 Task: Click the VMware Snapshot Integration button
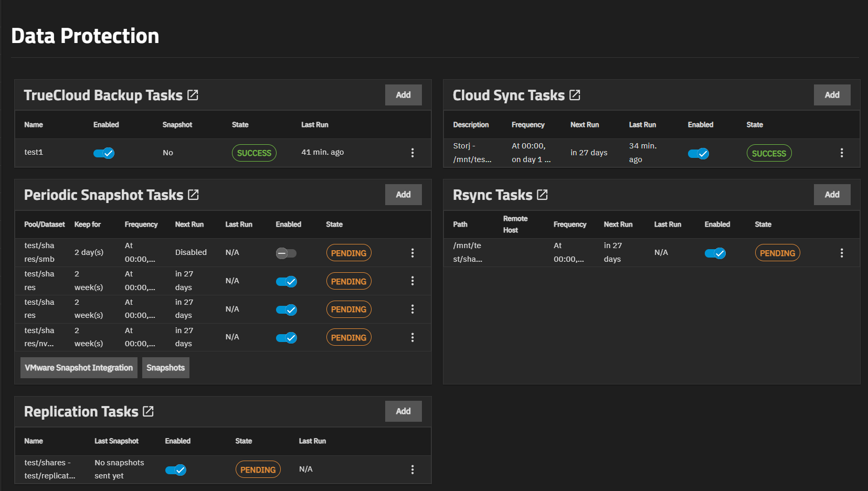click(79, 368)
